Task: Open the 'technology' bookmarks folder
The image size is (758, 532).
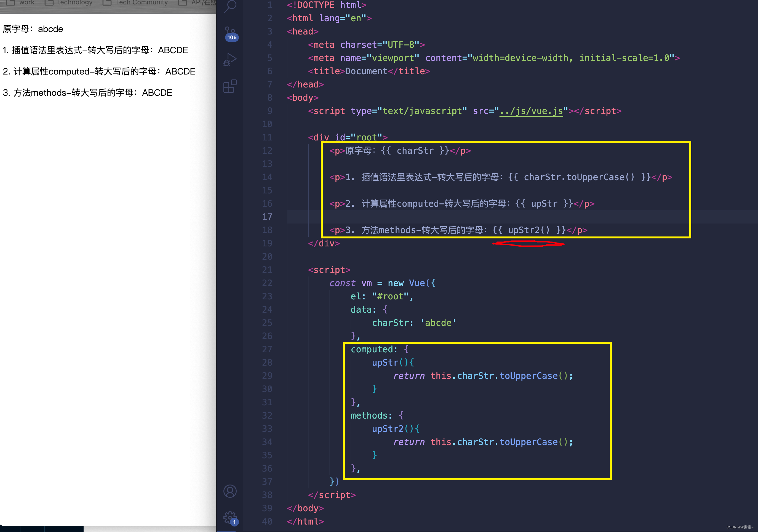Action: [69, 3]
